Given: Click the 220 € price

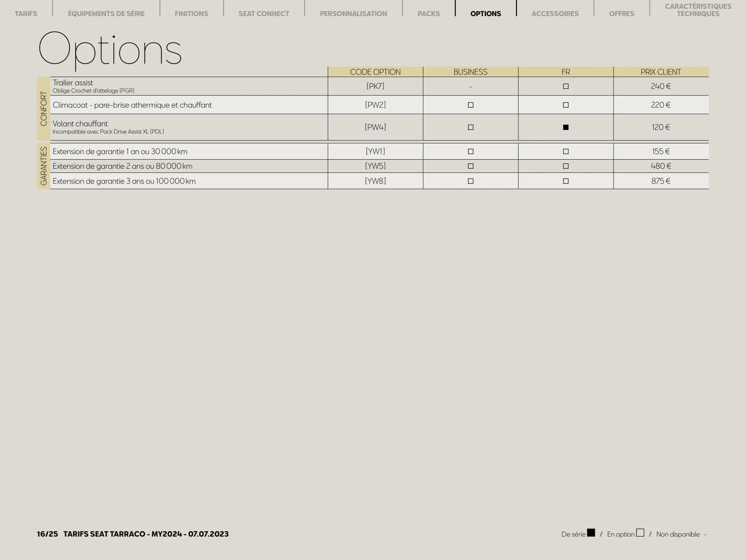Looking at the screenshot, I should (x=661, y=105).
